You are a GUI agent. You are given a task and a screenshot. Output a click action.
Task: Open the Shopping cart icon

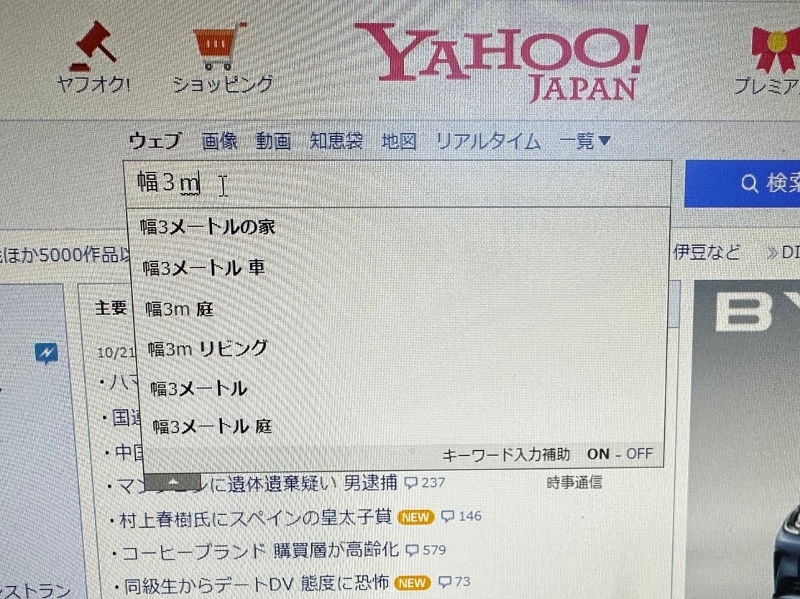(x=219, y=46)
